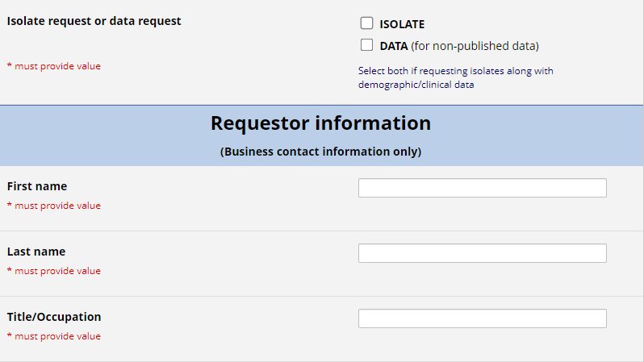This screenshot has height=362, width=644.
Task: Click into the Title/Occupation field
Action: 482,318
